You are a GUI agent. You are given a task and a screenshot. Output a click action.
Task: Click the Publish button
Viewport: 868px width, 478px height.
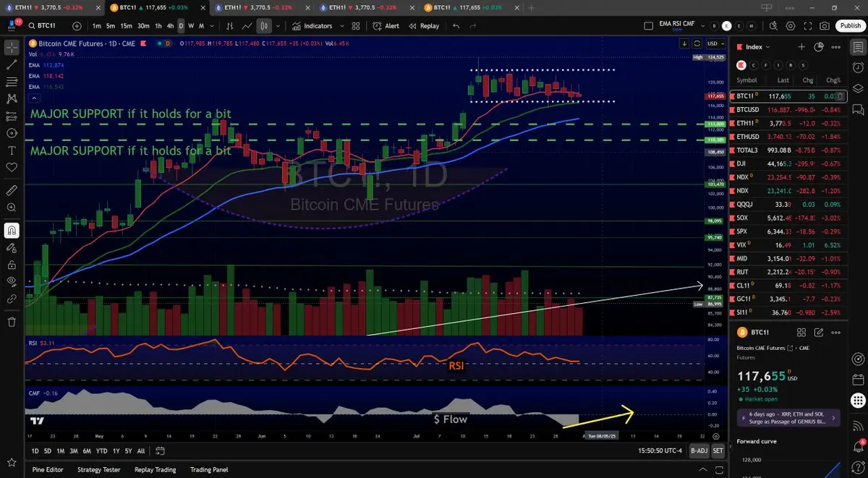[x=850, y=26]
